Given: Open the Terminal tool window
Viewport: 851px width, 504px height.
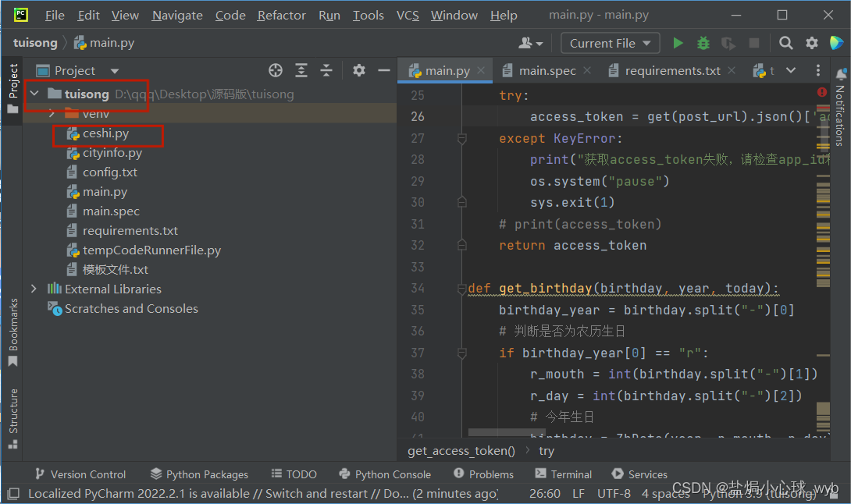Looking at the screenshot, I should click(x=564, y=474).
